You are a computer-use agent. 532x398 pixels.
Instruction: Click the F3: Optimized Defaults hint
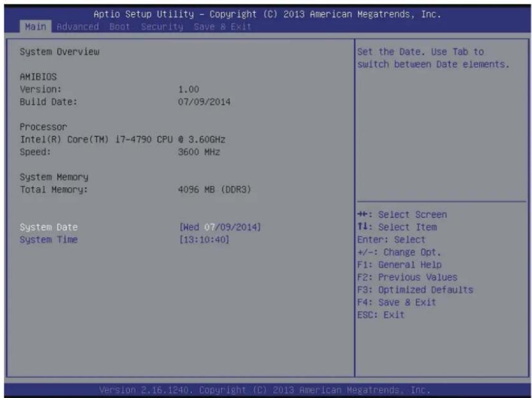[x=415, y=290]
